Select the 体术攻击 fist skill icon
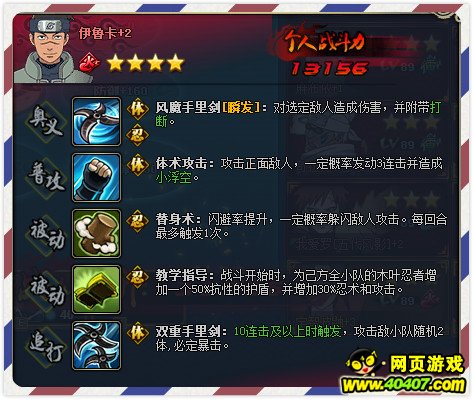Screen dimensions: 473x400 pyautogui.click(x=96, y=177)
